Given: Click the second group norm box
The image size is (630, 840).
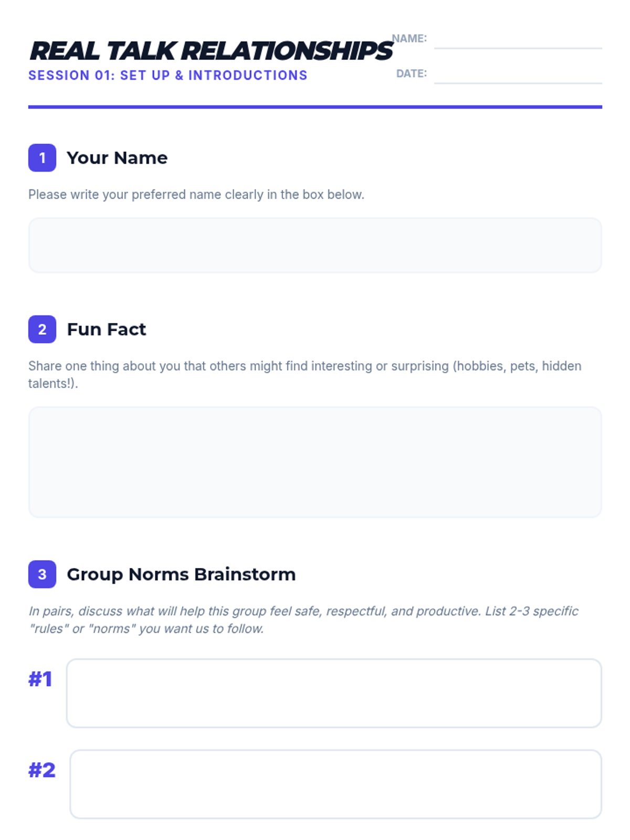Looking at the screenshot, I should click(335, 784).
